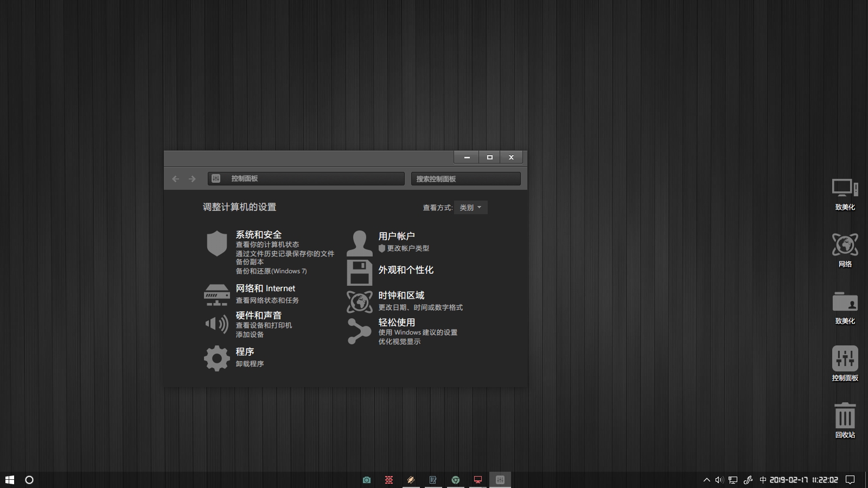
Task: Click the Chrome taskbar icon
Action: [455, 480]
